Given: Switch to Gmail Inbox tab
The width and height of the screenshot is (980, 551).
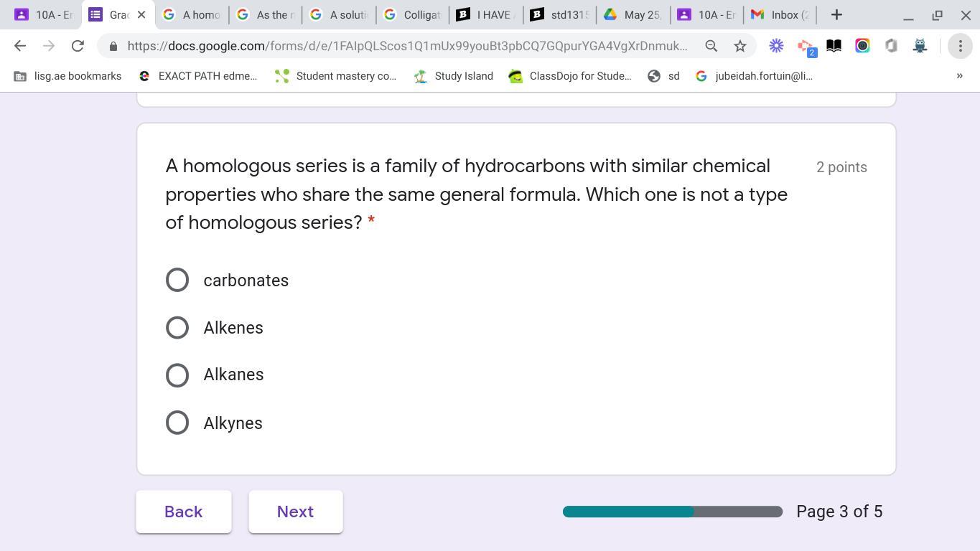Looking at the screenshot, I should [780, 15].
